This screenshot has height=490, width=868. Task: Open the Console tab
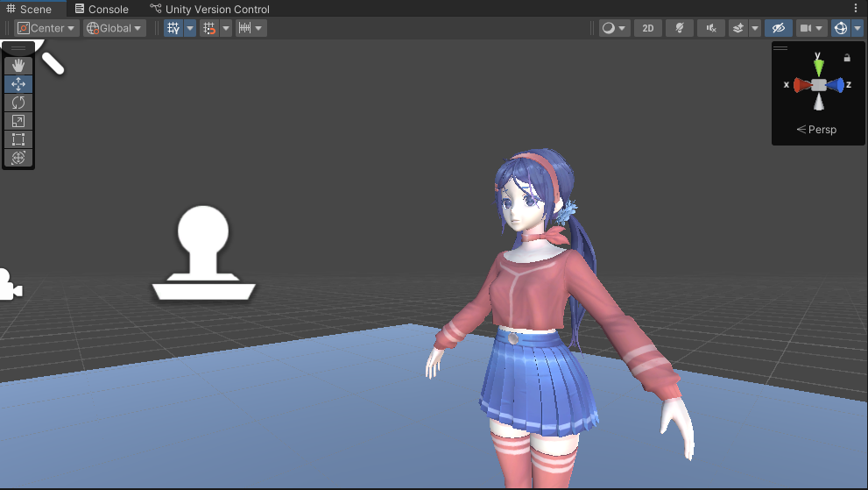click(x=102, y=9)
